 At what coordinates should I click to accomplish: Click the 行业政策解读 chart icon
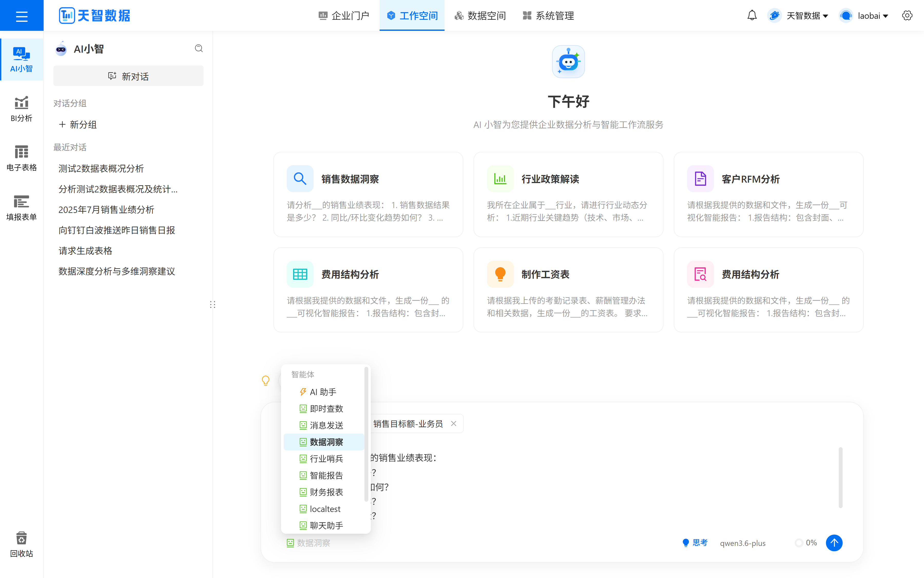tap(500, 179)
